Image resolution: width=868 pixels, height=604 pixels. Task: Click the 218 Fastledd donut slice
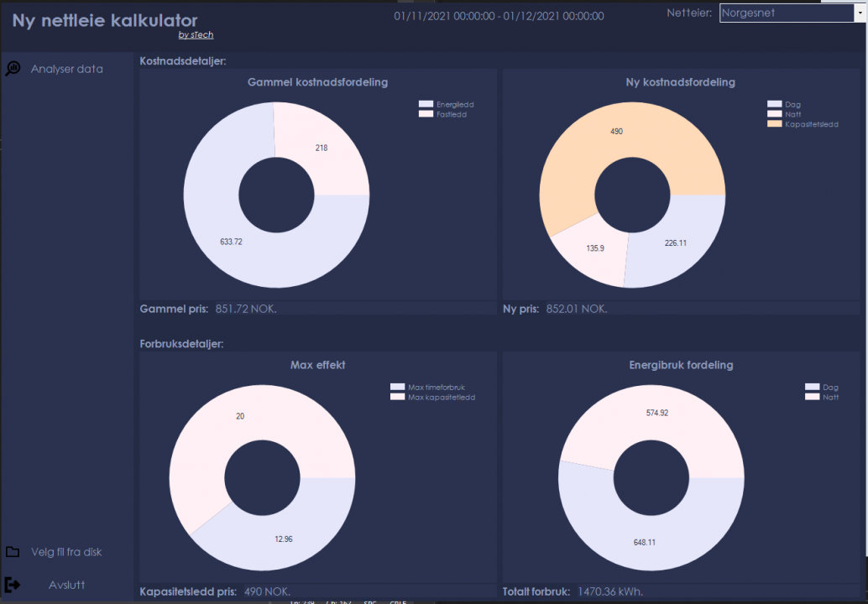[x=322, y=148]
